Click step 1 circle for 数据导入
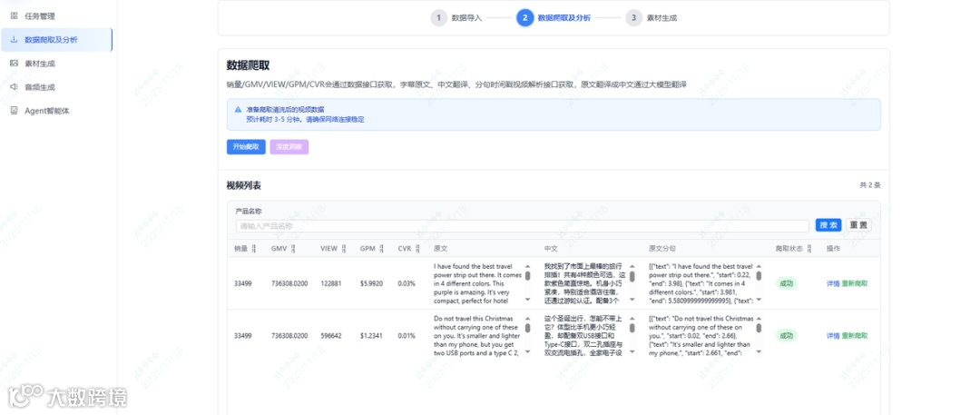 click(439, 17)
